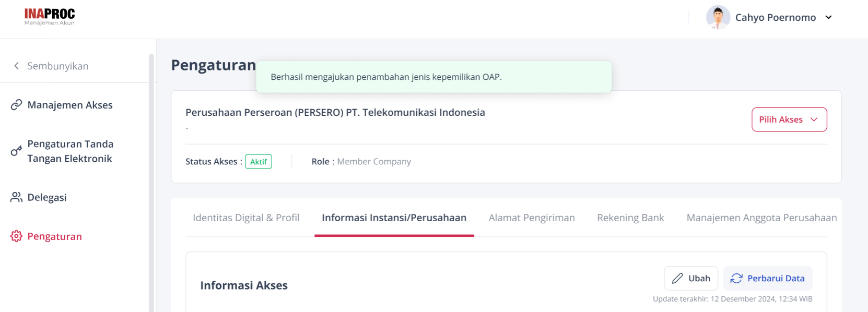Click the Member Company role text

click(x=374, y=162)
